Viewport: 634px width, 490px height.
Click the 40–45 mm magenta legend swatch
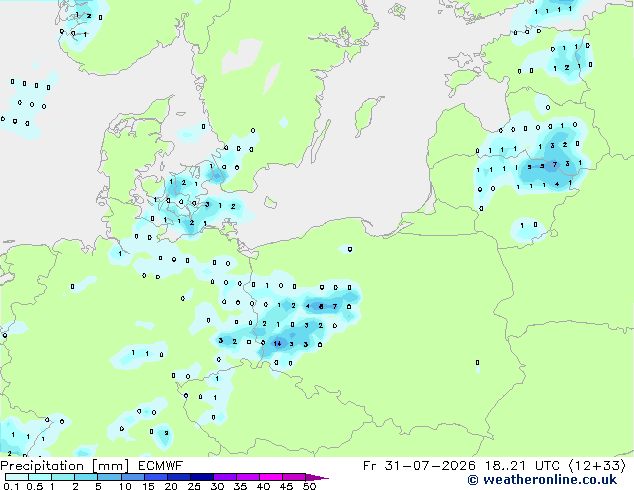[271, 477]
